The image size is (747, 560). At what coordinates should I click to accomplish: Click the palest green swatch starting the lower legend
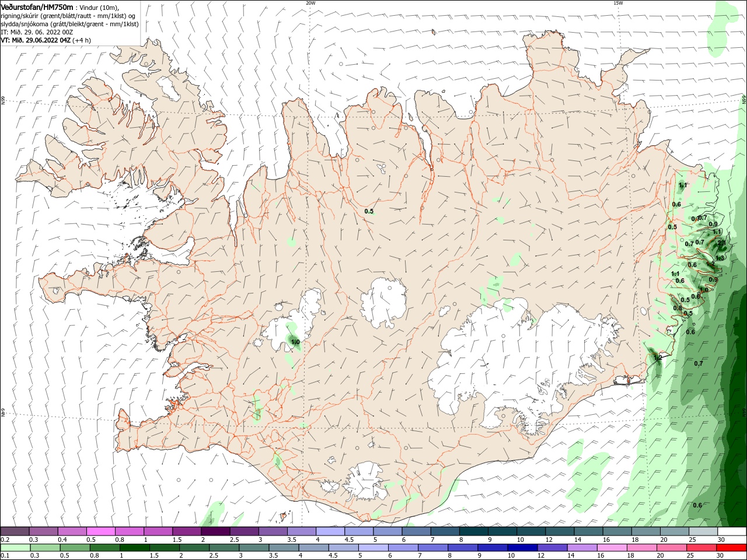pos(15,548)
